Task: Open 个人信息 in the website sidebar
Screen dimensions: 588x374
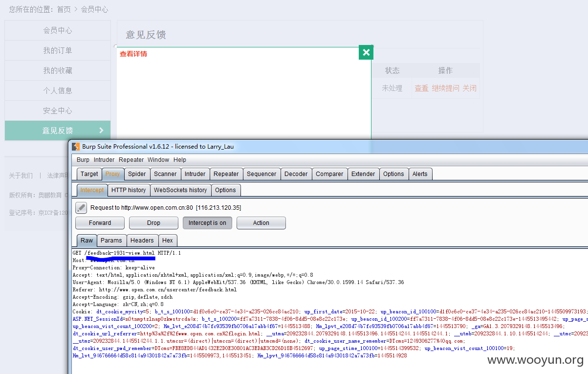Action: 58,90
